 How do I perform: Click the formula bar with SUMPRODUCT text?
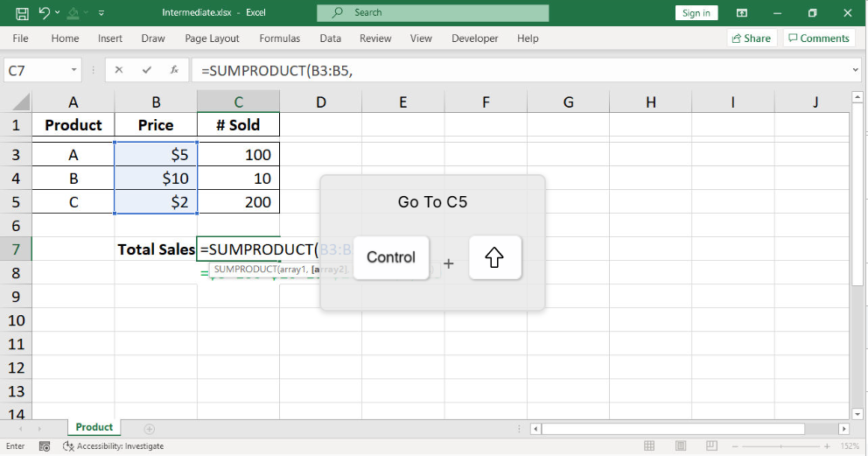[x=521, y=70]
